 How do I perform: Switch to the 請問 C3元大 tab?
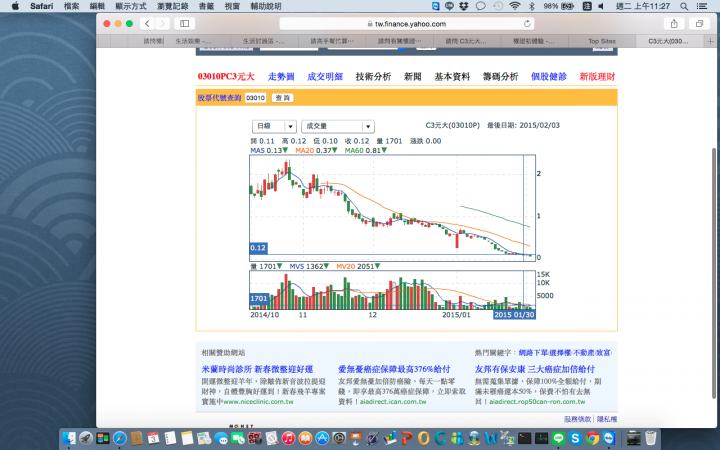click(x=467, y=41)
